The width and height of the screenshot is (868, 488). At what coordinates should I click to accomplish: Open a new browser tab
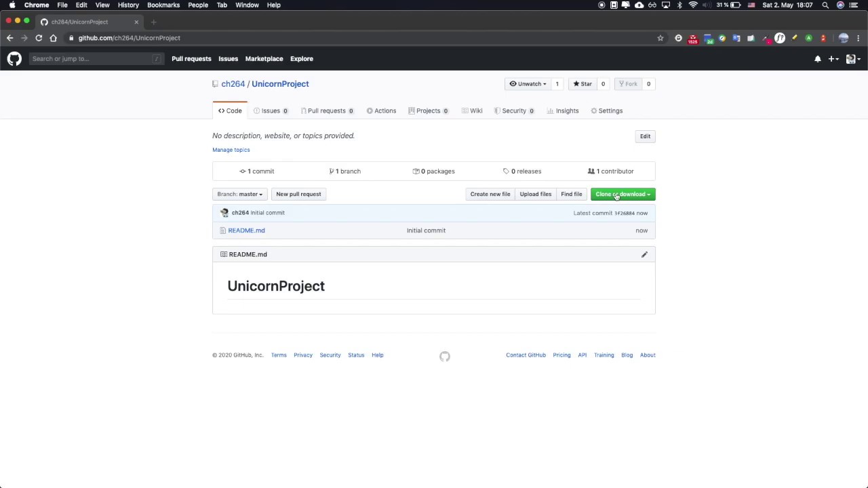coord(153,22)
